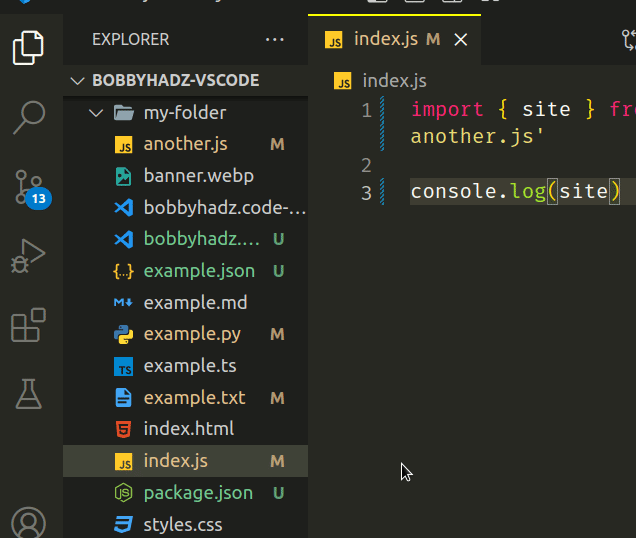
Task: Place cursor on 'import' keyword
Action: coord(447,110)
